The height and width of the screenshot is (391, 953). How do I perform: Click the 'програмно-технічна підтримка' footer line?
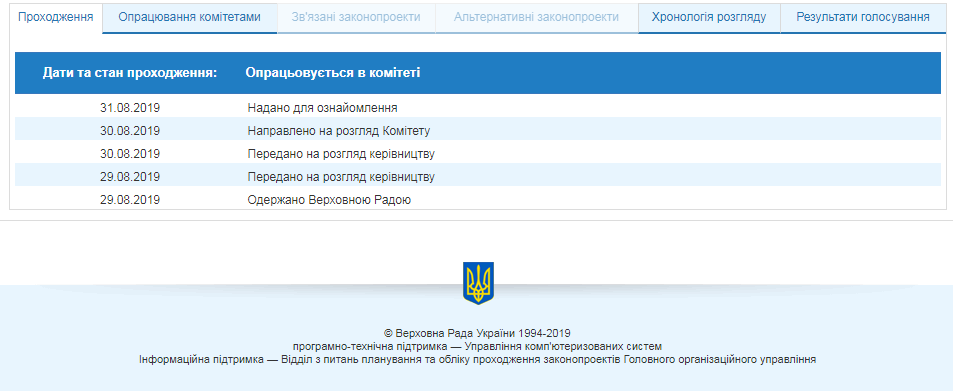[477, 347]
